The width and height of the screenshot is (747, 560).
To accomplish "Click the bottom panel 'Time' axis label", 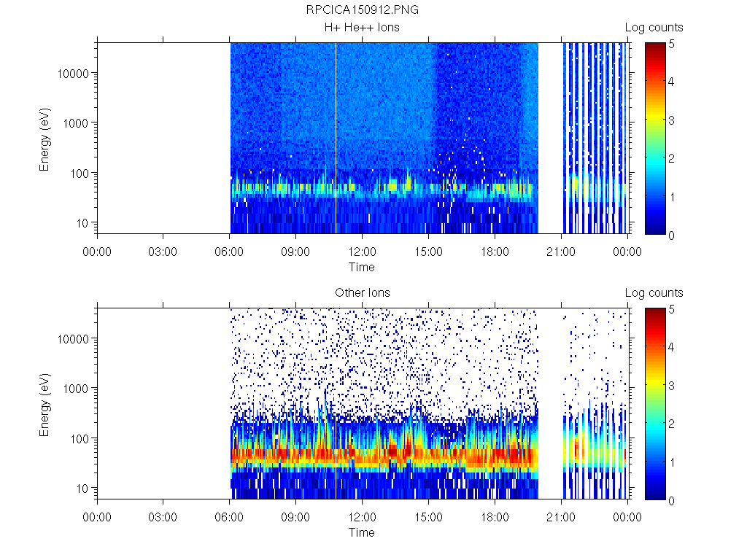I will (x=362, y=532).
